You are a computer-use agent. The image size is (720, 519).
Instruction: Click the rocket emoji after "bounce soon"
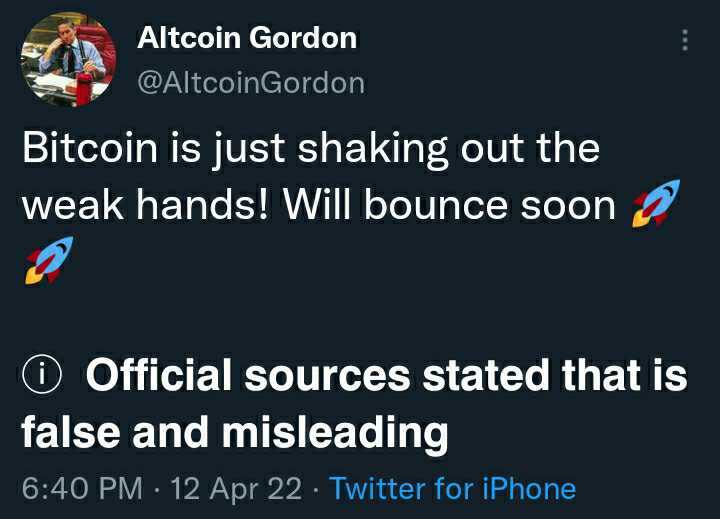pos(655,204)
